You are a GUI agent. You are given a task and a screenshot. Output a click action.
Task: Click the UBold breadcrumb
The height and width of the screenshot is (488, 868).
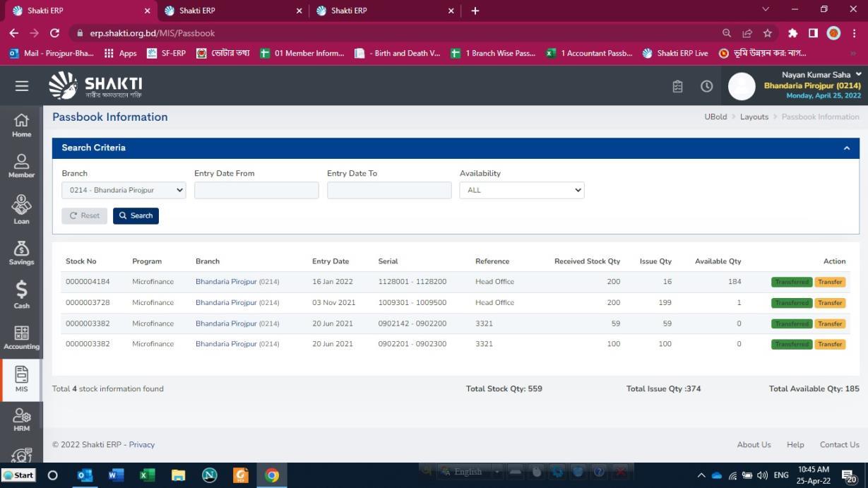click(715, 117)
